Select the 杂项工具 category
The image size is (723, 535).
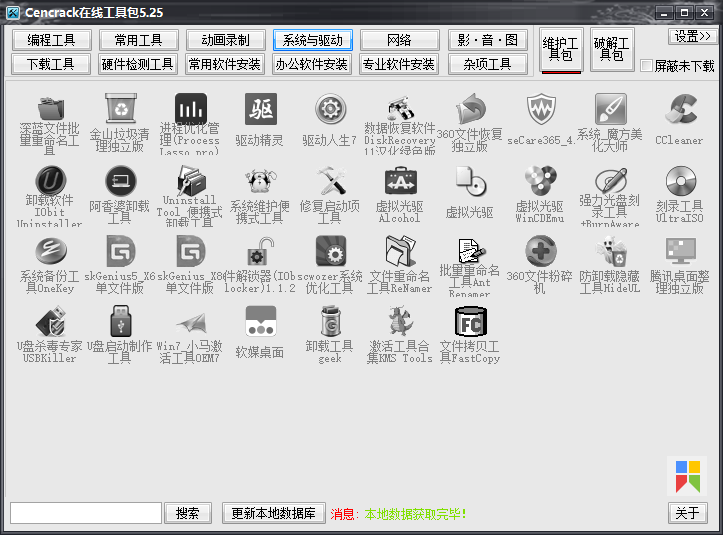click(x=488, y=64)
